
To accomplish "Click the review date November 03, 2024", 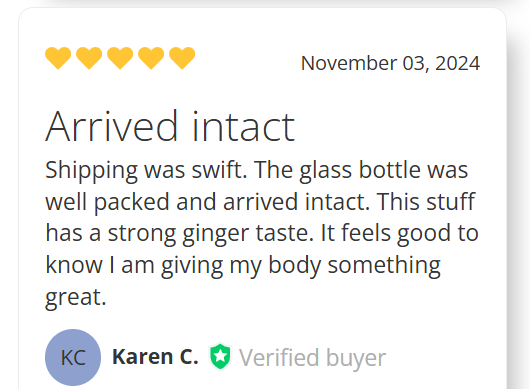I will tap(390, 63).
